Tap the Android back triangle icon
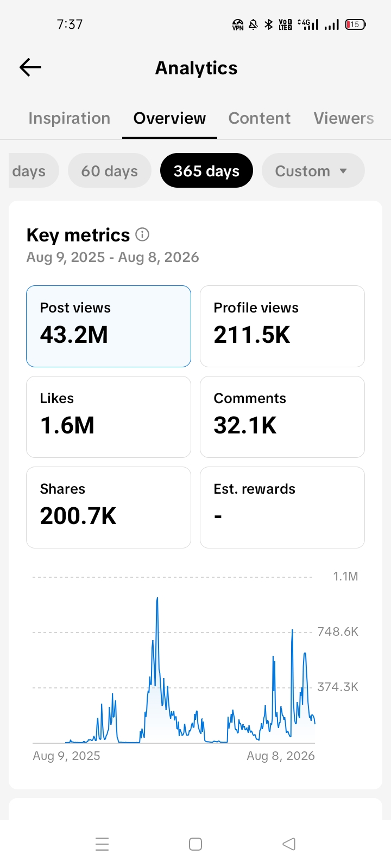 (289, 844)
